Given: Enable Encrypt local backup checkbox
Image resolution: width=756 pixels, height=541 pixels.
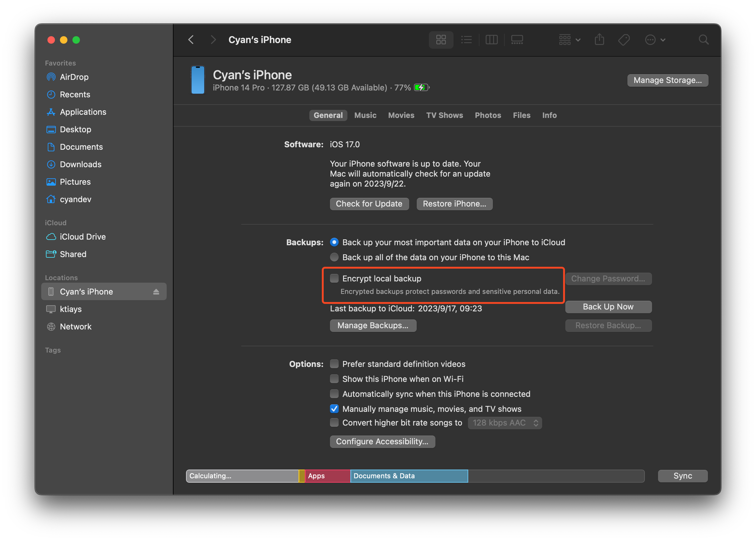Looking at the screenshot, I should (x=334, y=278).
